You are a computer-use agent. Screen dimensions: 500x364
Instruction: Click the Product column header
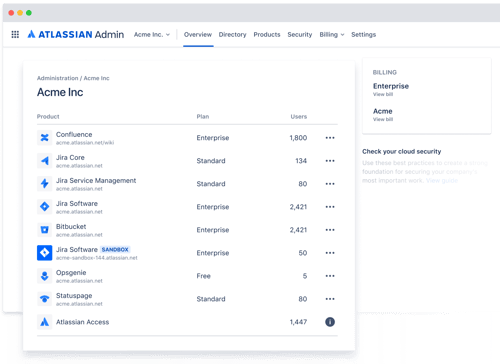point(48,116)
